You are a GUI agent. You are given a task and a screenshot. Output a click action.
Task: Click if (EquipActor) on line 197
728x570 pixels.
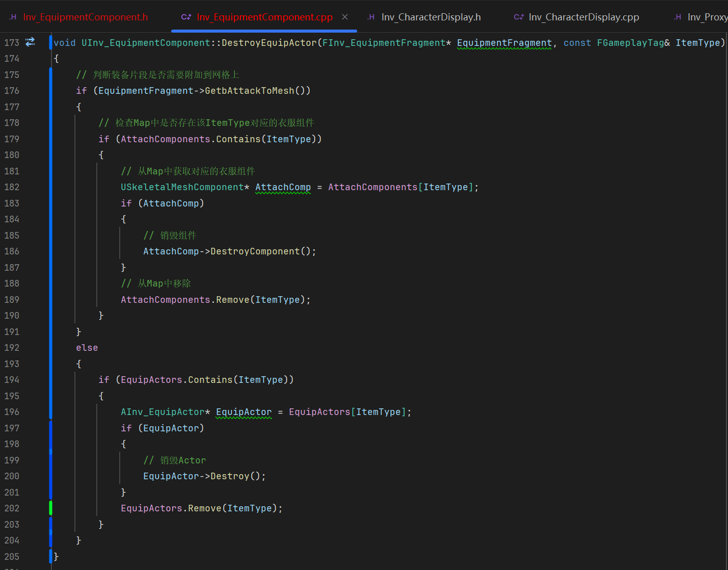[x=163, y=428]
